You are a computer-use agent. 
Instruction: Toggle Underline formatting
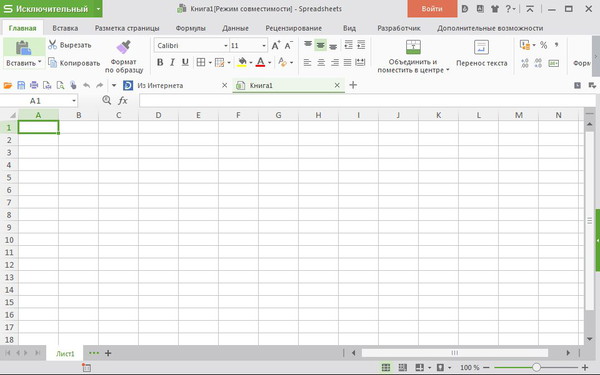click(x=185, y=62)
